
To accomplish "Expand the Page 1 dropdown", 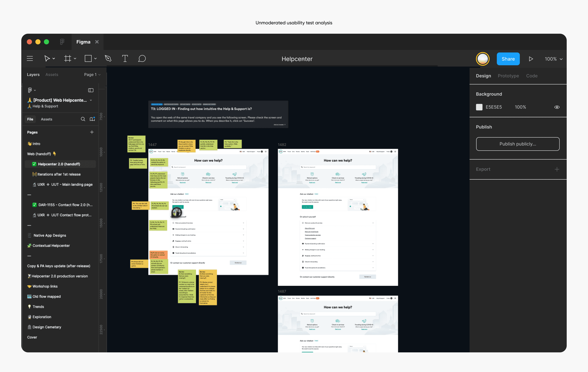I will pyautogui.click(x=92, y=74).
